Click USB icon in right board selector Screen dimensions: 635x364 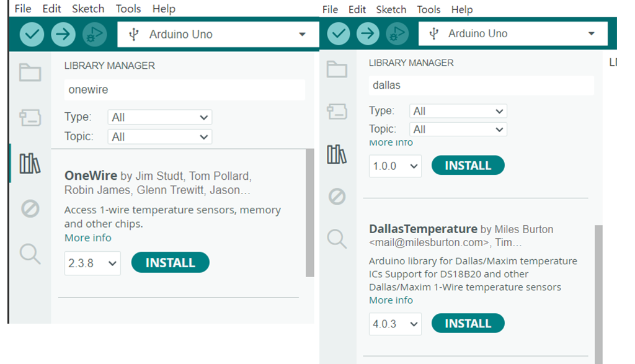coord(433,33)
